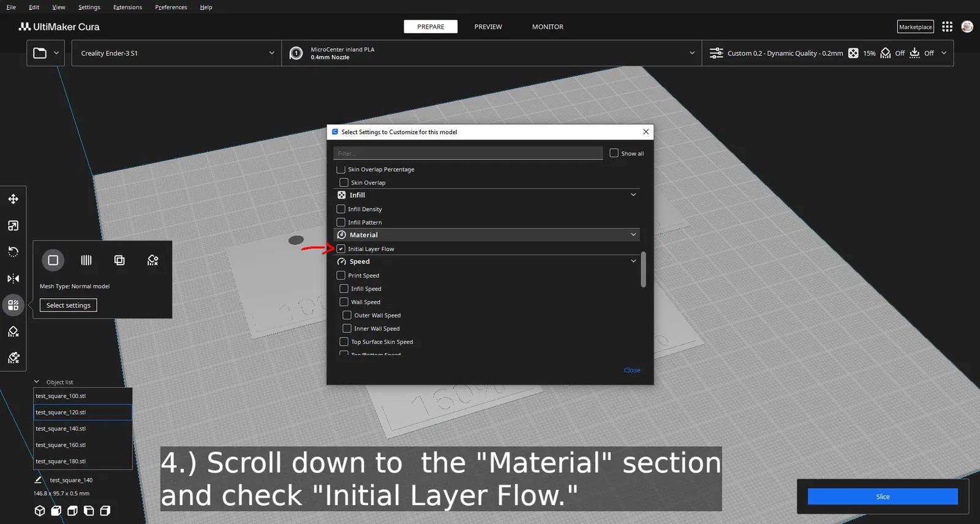Close the Select Settings dialog with X
The image size is (980, 524).
click(646, 132)
